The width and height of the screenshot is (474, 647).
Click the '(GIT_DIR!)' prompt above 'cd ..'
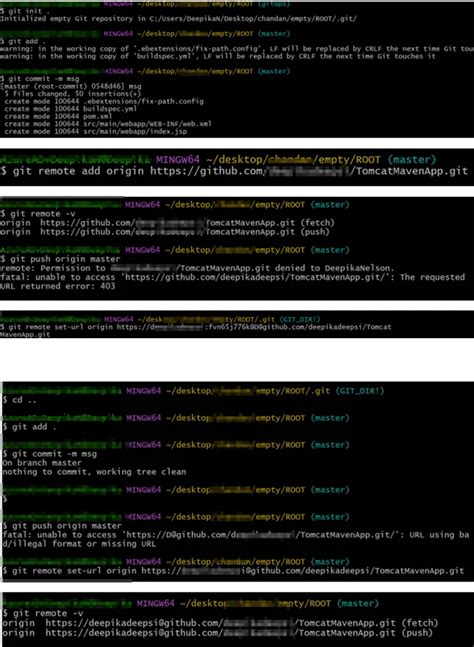click(193, 391)
